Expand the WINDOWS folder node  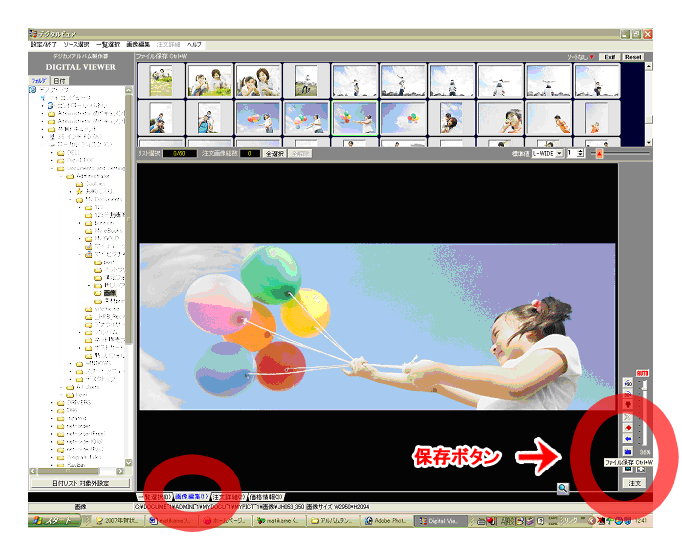[x=70, y=364]
